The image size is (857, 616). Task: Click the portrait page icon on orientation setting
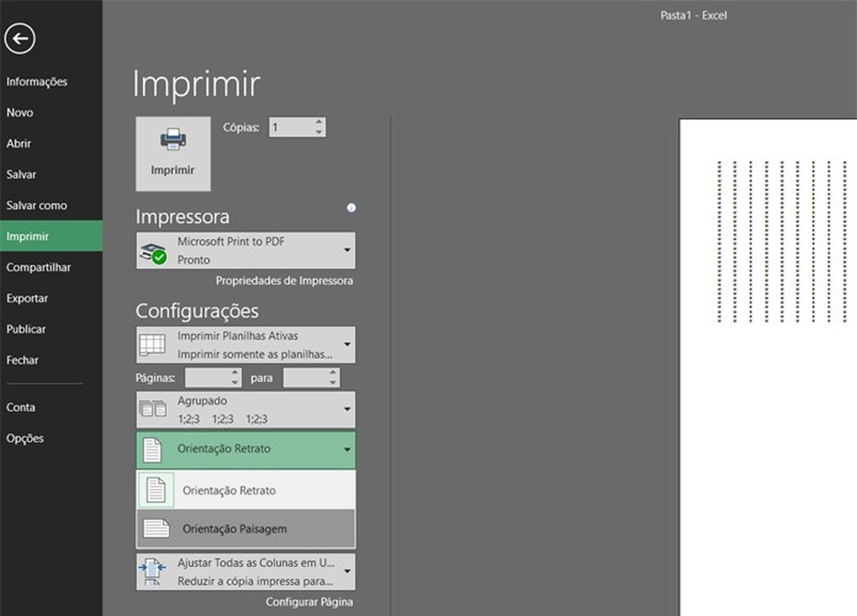pyautogui.click(x=154, y=449)
